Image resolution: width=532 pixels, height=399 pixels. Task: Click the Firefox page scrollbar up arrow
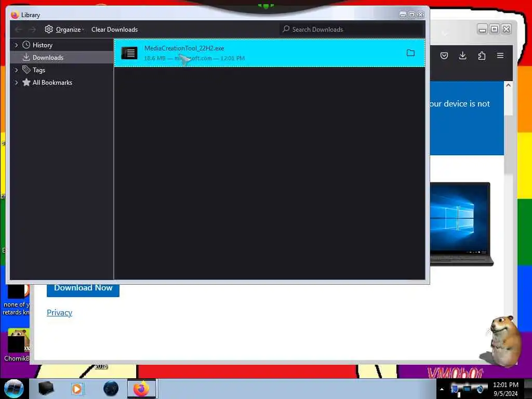pyautogui.click(x=508, y=85)
